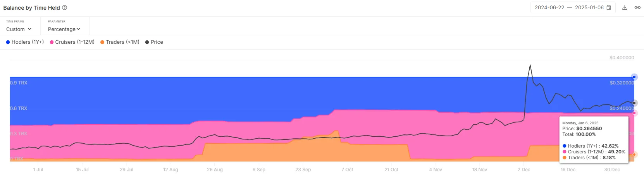Open the Time Frame Custom dropdown
The image size is (644, 177).
pos(19,29)
